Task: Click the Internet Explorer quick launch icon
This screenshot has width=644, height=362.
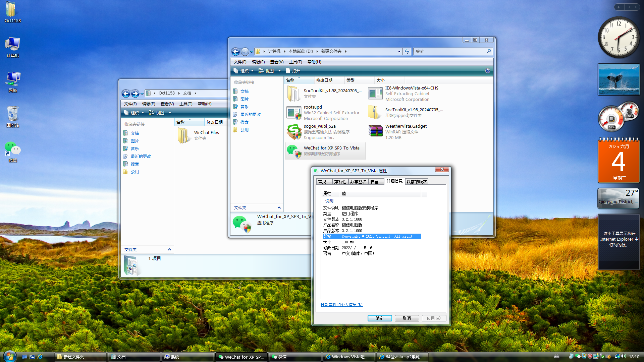Action: point(40,357)
